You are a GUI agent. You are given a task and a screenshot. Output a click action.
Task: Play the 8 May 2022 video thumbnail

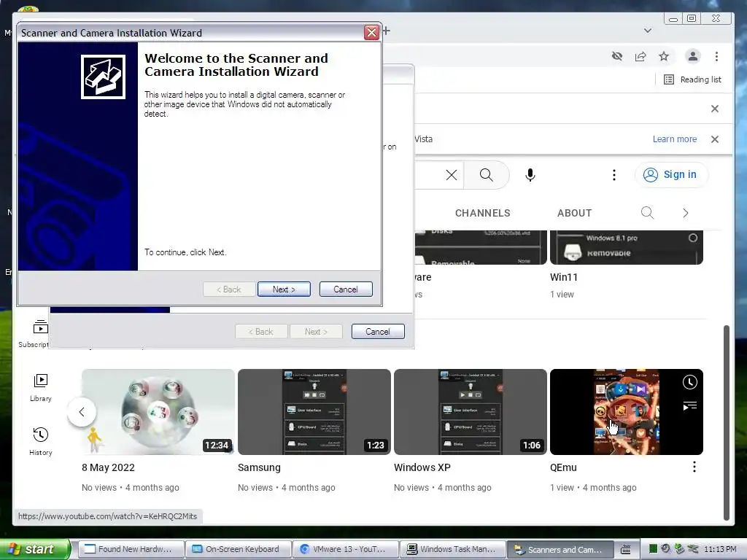(158, 412)
